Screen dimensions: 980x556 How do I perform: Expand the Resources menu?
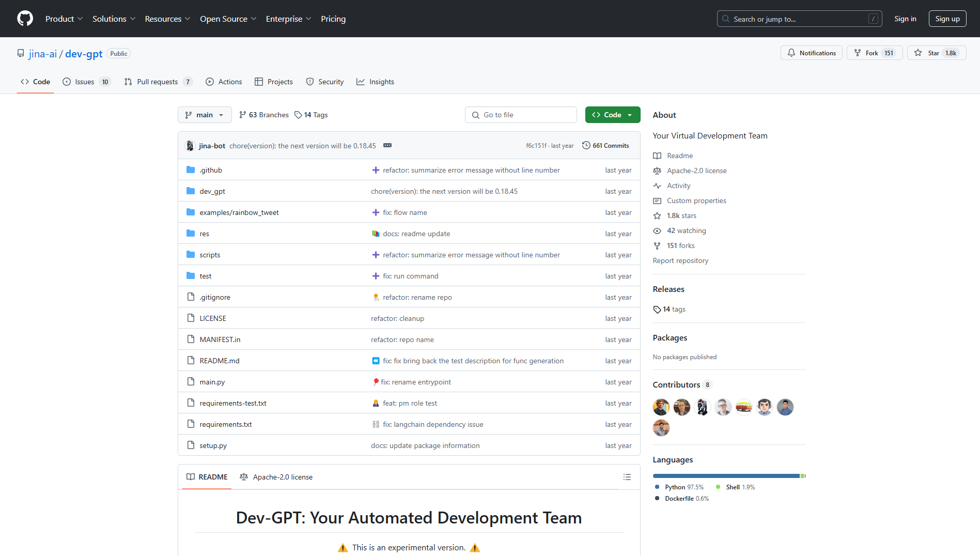coord(168,19)
